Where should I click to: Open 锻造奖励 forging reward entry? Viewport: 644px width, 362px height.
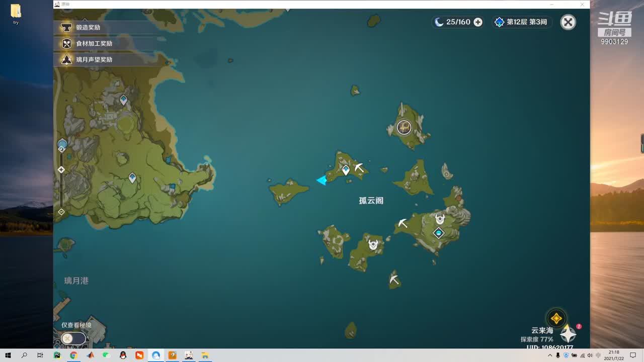click(88, 27)
